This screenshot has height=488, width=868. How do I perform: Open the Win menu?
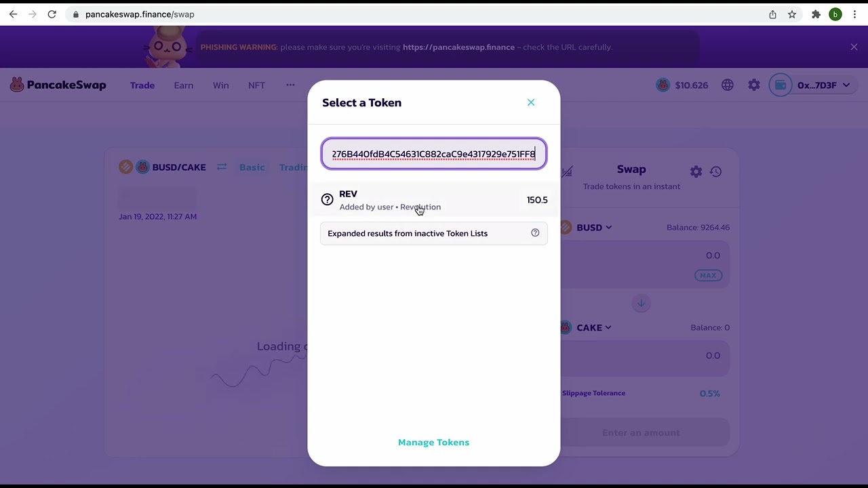pos(220,85)
